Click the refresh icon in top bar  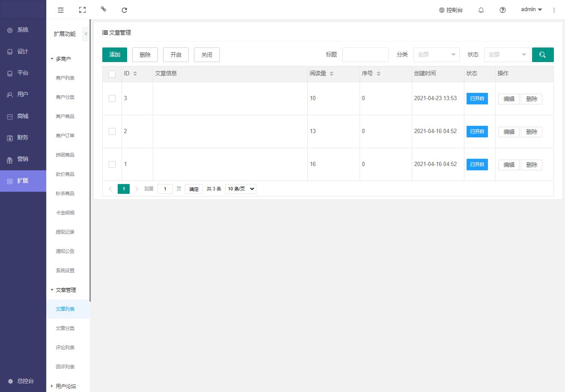click(x=124, y=10)
